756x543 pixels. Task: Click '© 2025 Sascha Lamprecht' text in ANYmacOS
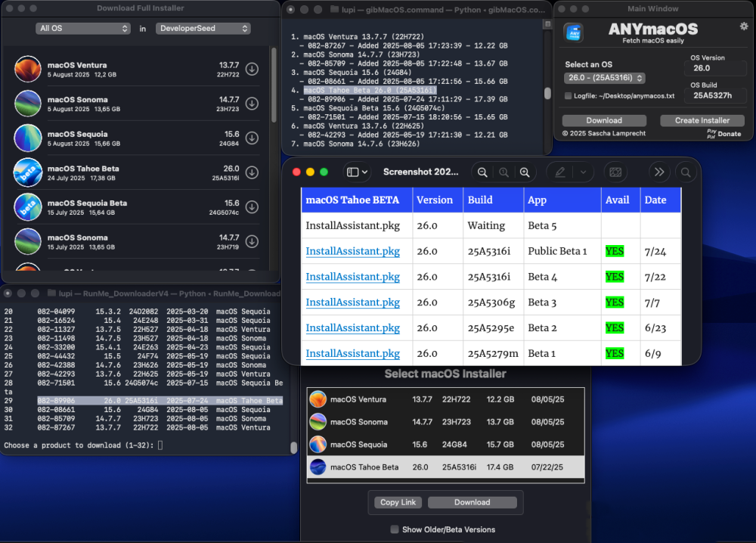pyautogui.click(x=603, y=134)
